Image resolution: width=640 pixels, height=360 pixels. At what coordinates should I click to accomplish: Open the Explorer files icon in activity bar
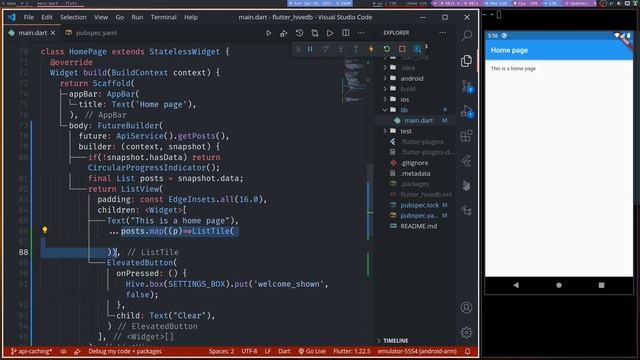click(466, 61)
